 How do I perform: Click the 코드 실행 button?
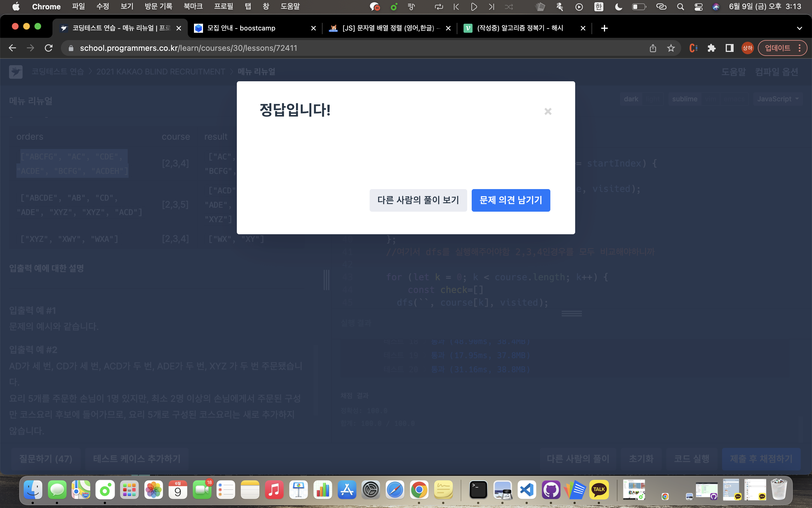click(692, 459)
